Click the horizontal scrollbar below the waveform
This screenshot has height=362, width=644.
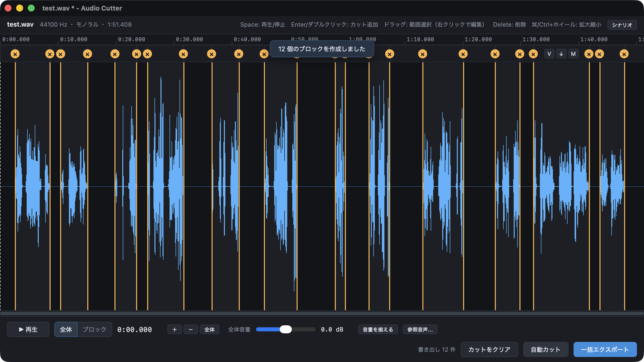322,313
